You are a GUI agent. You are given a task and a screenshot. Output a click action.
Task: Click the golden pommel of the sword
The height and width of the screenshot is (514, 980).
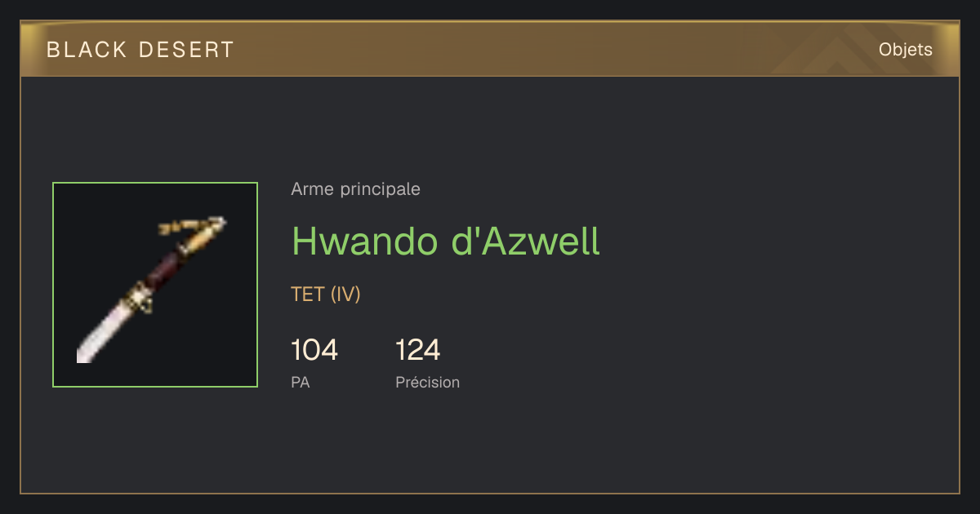point(201,237)
